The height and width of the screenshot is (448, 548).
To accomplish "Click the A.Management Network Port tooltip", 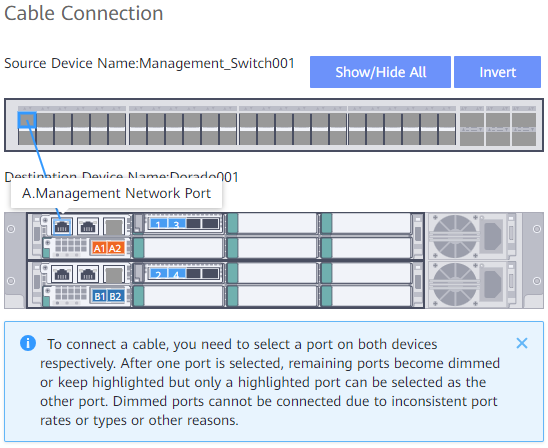I will pyautogui.click(x=116, y=193).
